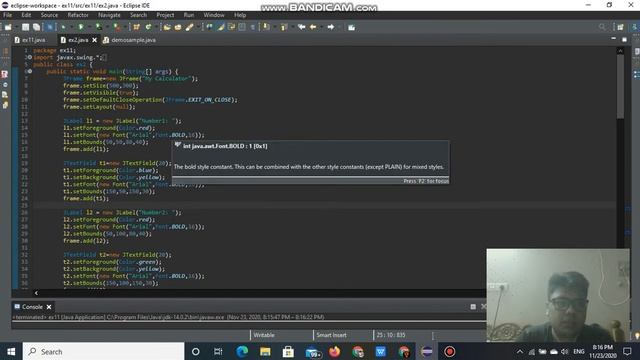The image size is (640, 360).
Task: Open dropdown beside Back navigation arrow
Action: point(321,27)
